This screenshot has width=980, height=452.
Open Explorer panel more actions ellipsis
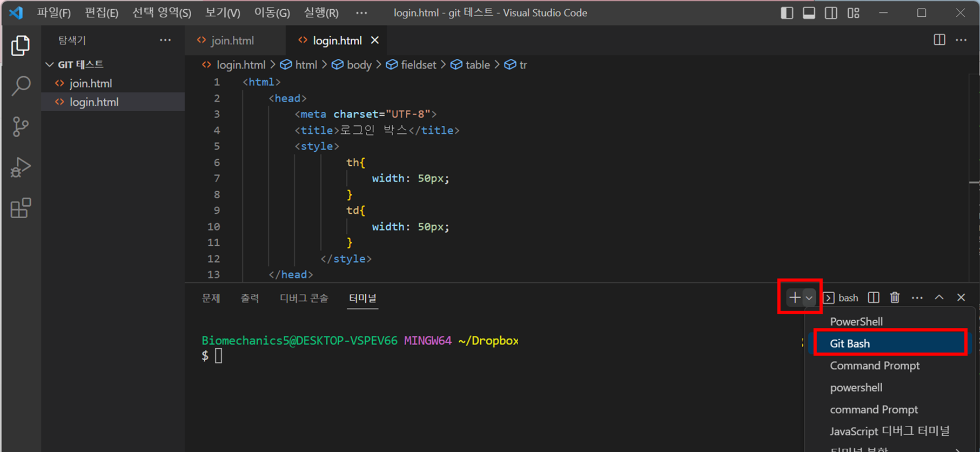[165, 40]
